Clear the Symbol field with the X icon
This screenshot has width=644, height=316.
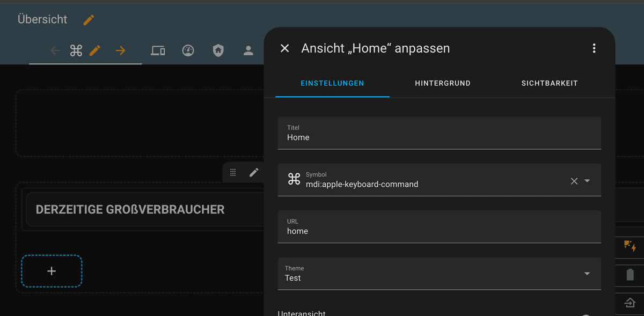(x=574, y=181)
